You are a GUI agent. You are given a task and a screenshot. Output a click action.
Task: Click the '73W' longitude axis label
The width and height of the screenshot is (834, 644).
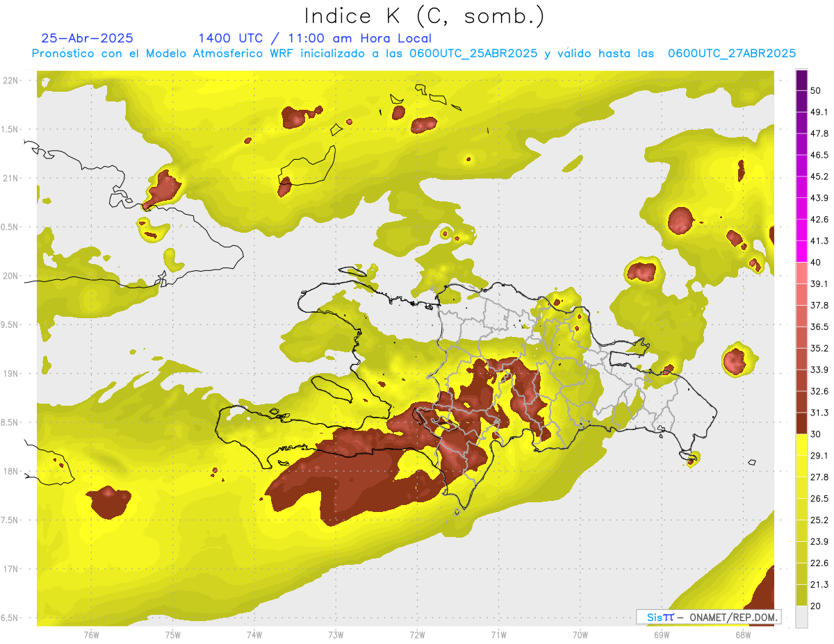[336, 634]
